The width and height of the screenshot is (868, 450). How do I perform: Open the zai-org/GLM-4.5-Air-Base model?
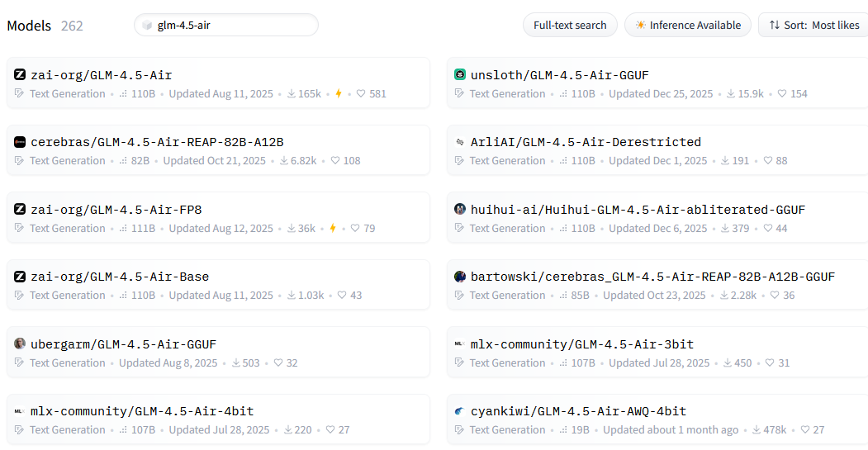[x=120, y=277]
